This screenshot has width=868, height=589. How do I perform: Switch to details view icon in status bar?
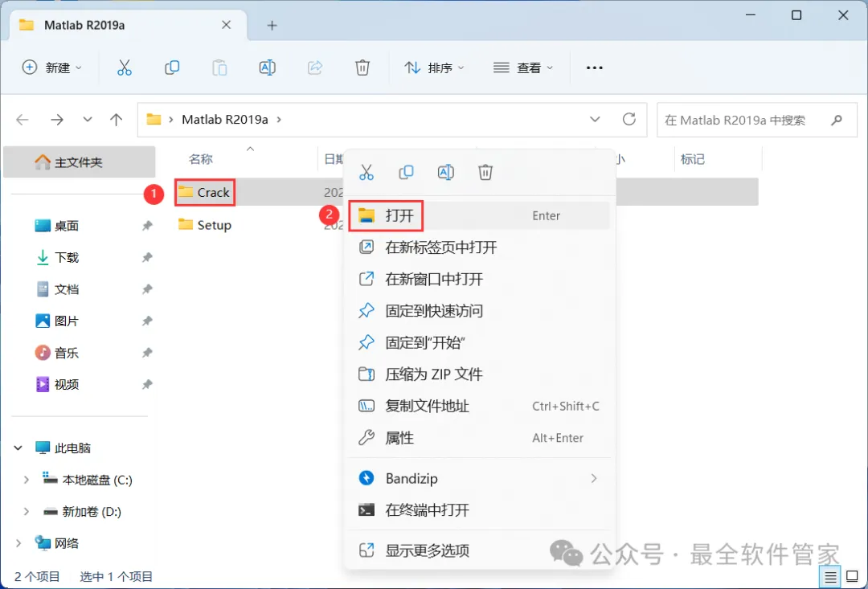coord(830,577)
